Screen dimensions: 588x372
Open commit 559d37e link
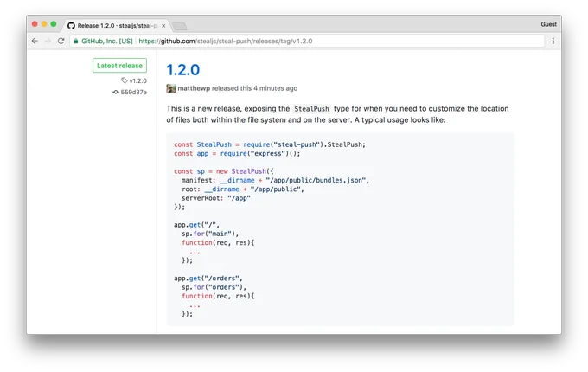click(x=133, y=93)
